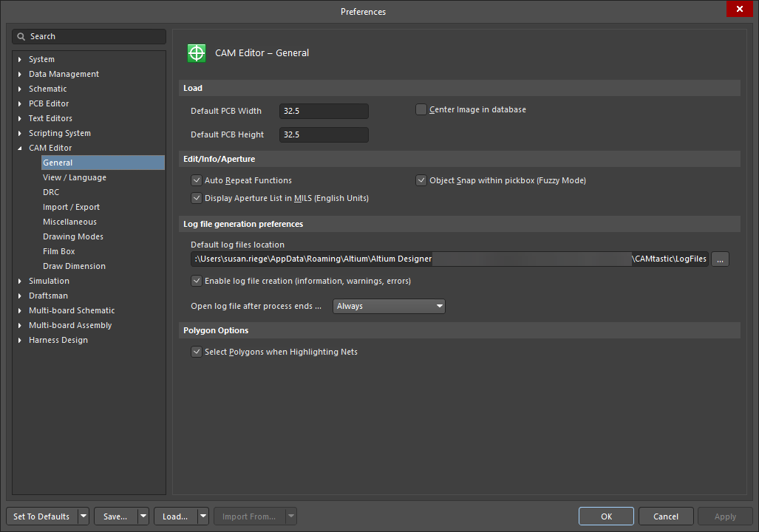Click the Default PCB Width field
Image resolution: width=759 pixels, height=532 pixels.
pos(324,111)
